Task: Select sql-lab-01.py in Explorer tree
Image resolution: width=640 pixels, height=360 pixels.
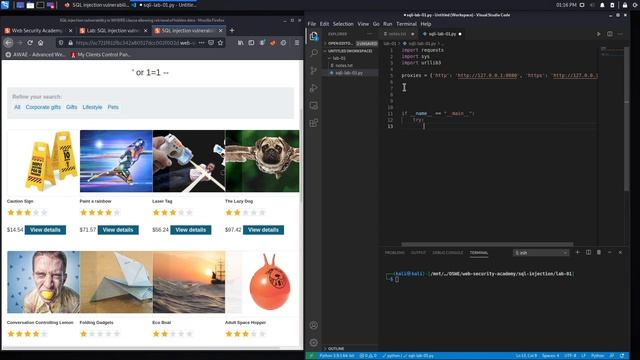Action: click(x=351, y=73)
